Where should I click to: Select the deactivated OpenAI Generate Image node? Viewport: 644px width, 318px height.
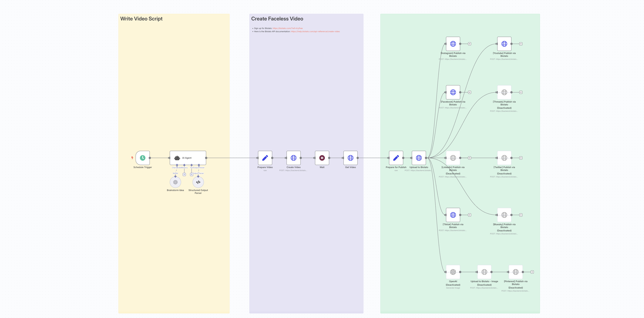pos(453,272)
